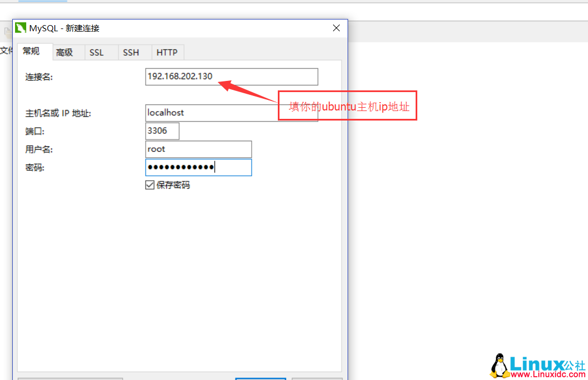Screen dimensions: 588x380
Task: Toggle the 保存密码 checkbox
Action: coord(150,185)
